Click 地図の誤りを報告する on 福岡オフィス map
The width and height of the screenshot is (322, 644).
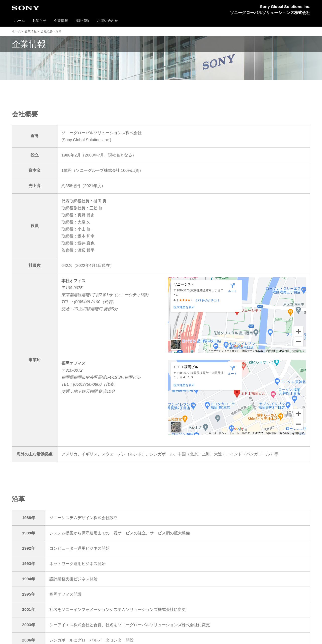coord(292,433)
